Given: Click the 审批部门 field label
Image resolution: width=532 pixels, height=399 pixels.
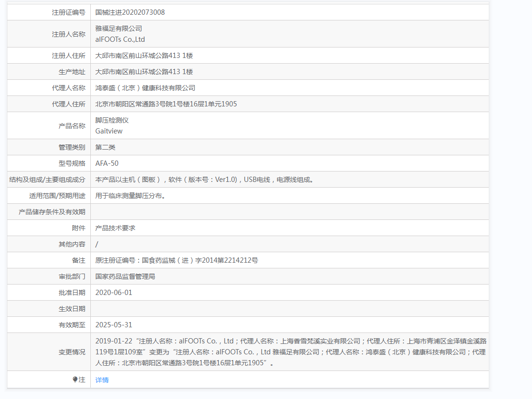Looking at the screenshot, I should 72,276.
